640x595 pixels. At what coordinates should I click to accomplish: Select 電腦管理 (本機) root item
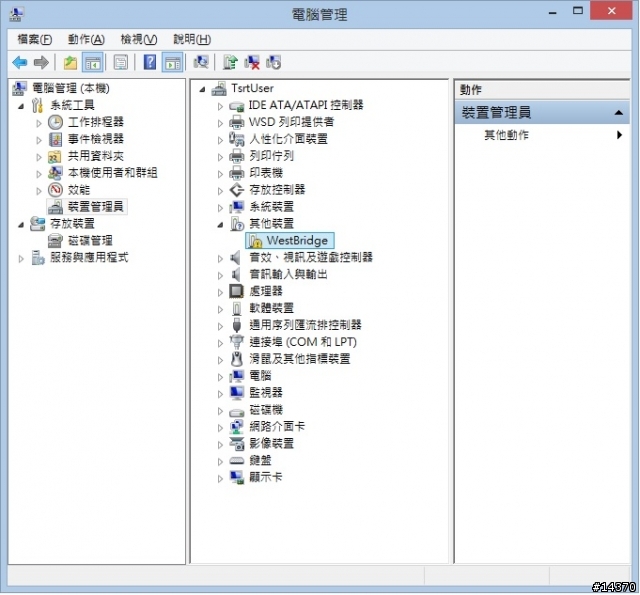[71, 88]
